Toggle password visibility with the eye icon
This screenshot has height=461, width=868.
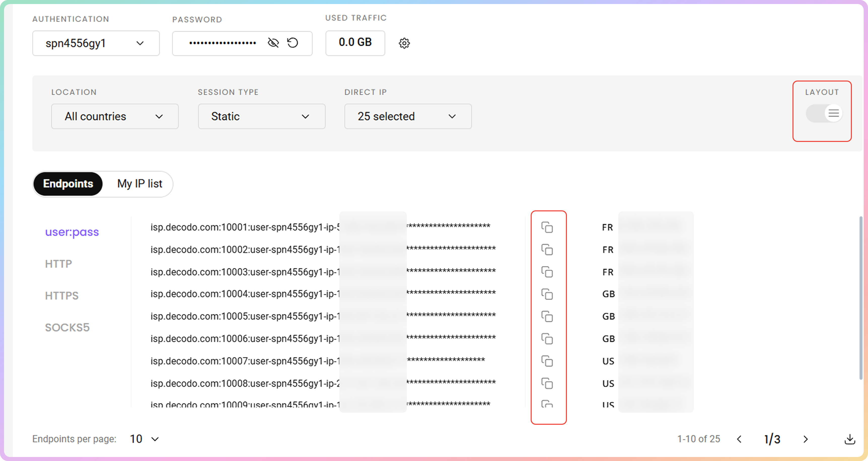273,43
